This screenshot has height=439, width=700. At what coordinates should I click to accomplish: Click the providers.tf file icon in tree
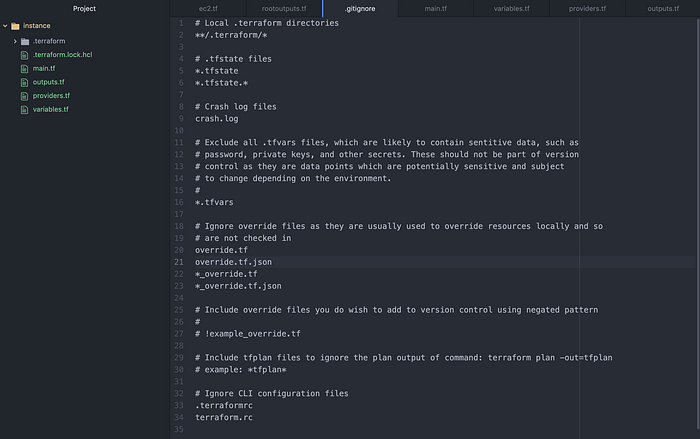pos(25,96)
